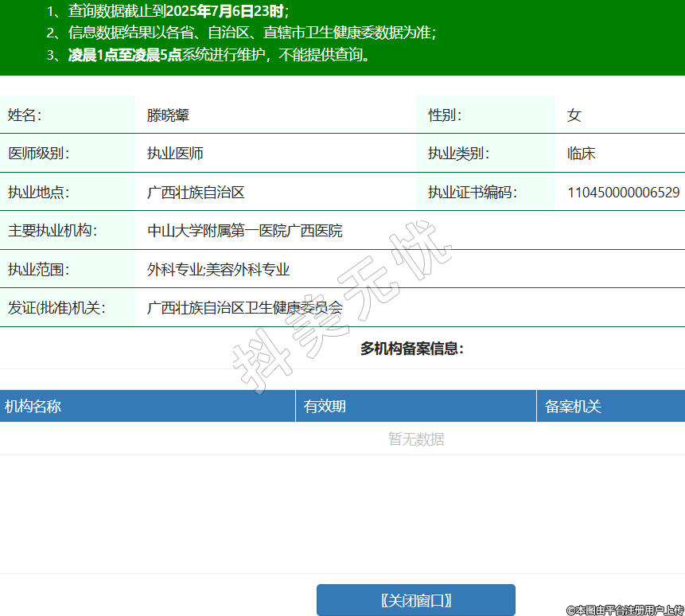Click the hospital name 中山大学附属第一医院广西医院

click(x=245, y=231)
